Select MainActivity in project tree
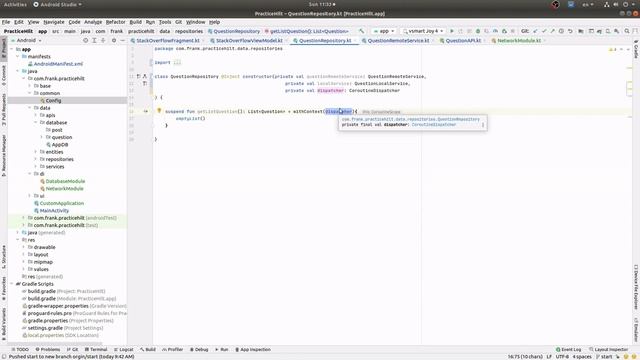The width and height of the screenshot is (640, 360). [x=54, y=211]
